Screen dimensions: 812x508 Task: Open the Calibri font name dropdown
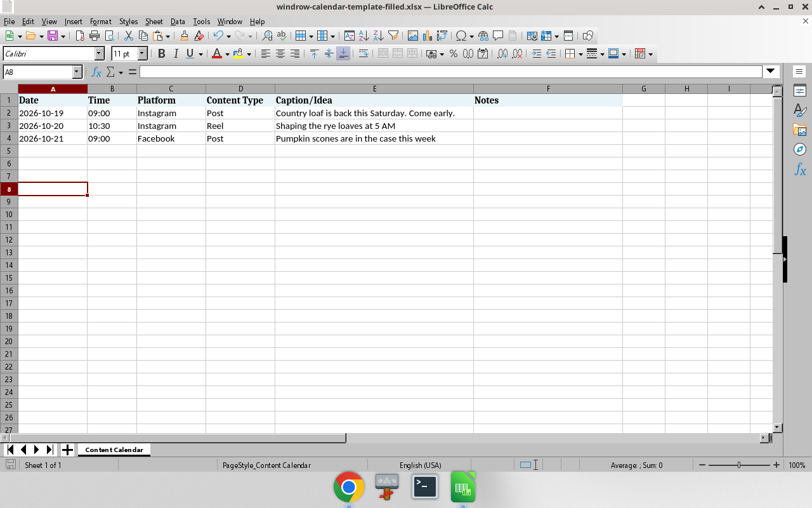99,54
